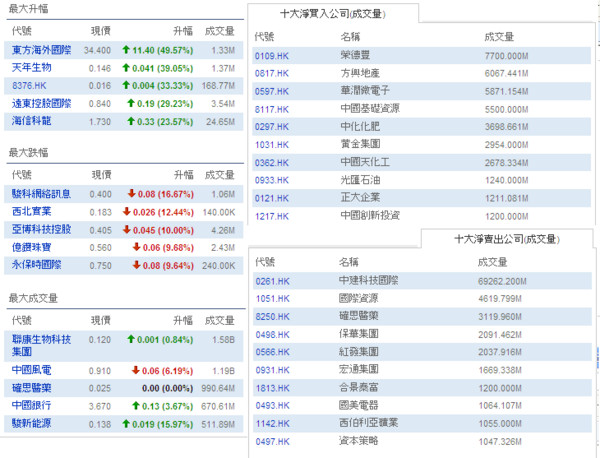Open stock code 1142.HK
600x458 pixels.
pyautogui.click(x=272, y=424)
